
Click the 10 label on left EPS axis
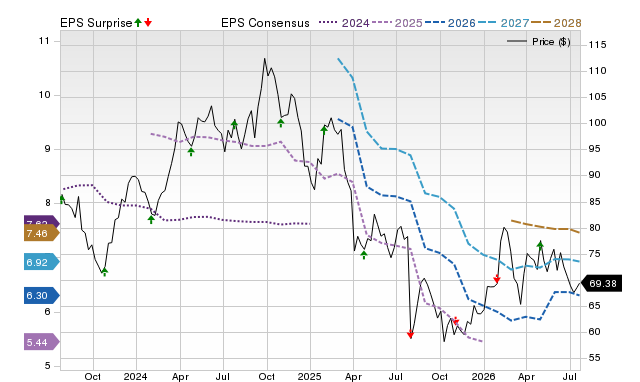click(44, 95)
